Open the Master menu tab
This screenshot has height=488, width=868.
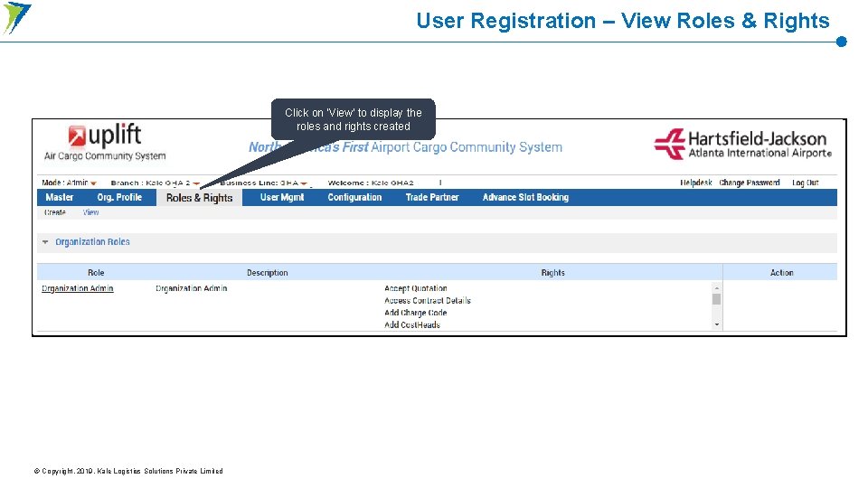[60, 198]
